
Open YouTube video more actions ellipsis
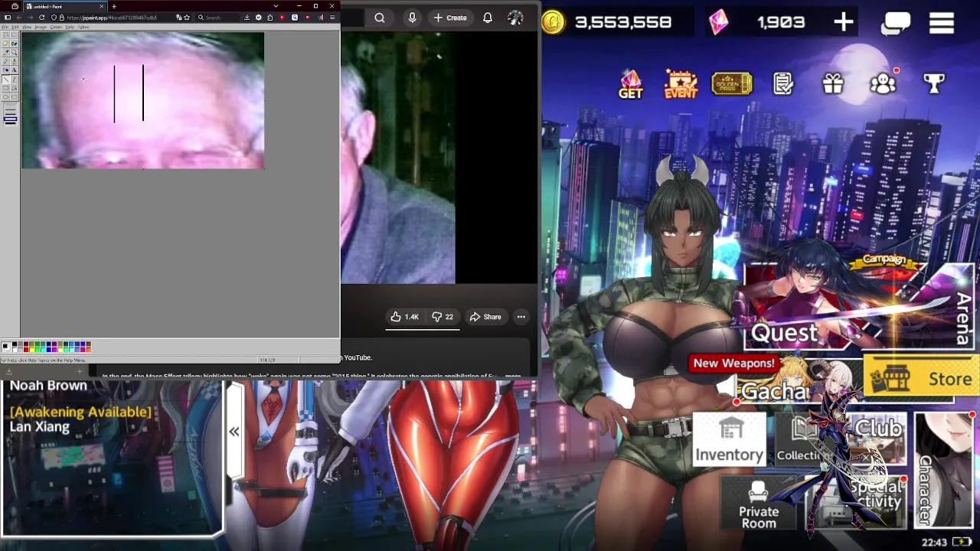tap(521, 317)
